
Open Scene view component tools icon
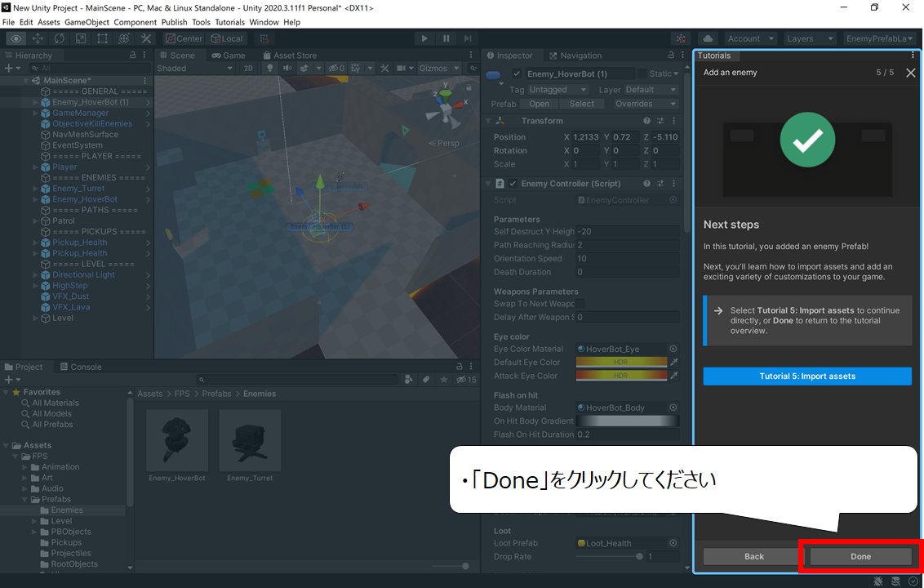click(384, 69)
